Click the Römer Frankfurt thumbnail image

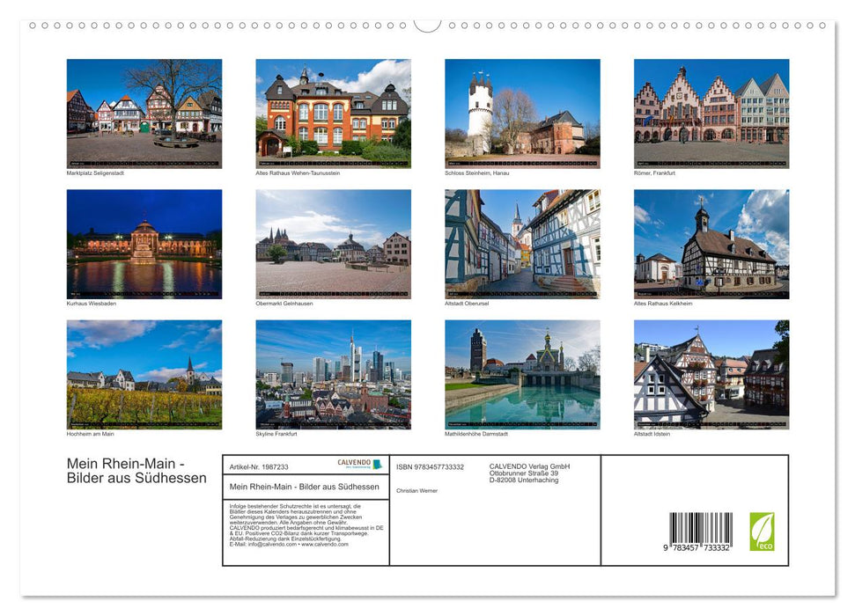(711, 112)
